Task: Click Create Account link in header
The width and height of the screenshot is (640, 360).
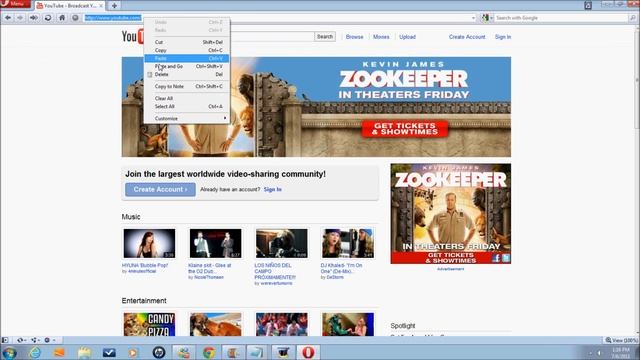Action: click(x=467, y=37)
